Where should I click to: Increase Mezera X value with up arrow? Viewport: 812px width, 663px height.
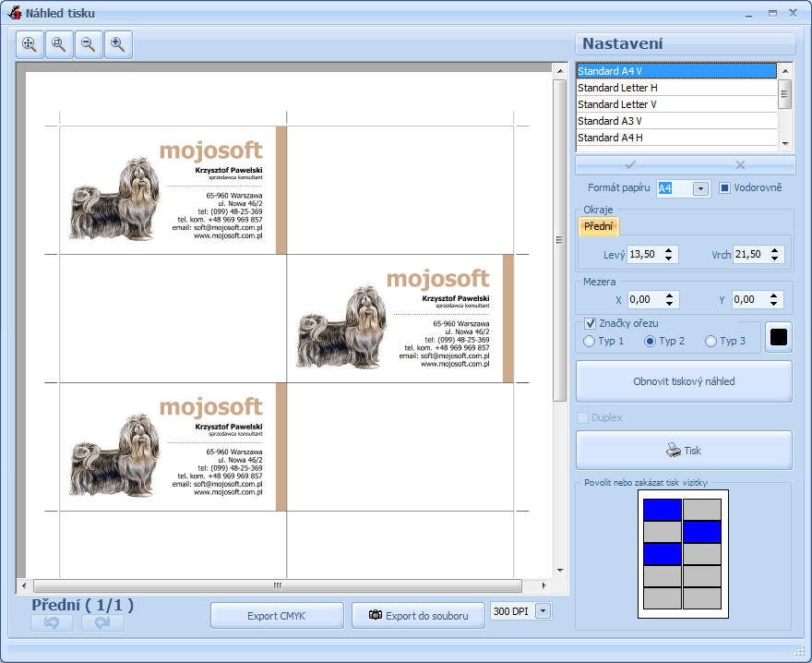coord(670,295)
